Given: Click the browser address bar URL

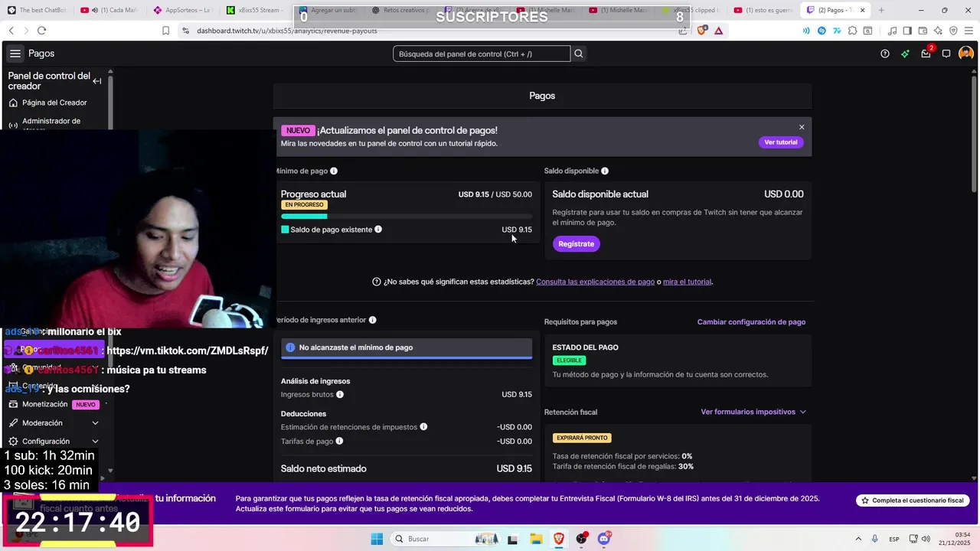Looking at the screenshot, I should click(286, 31).
